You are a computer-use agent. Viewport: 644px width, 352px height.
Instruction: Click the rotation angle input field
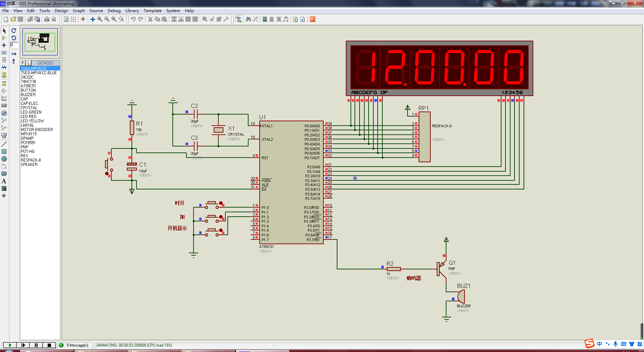coord(14,45)
